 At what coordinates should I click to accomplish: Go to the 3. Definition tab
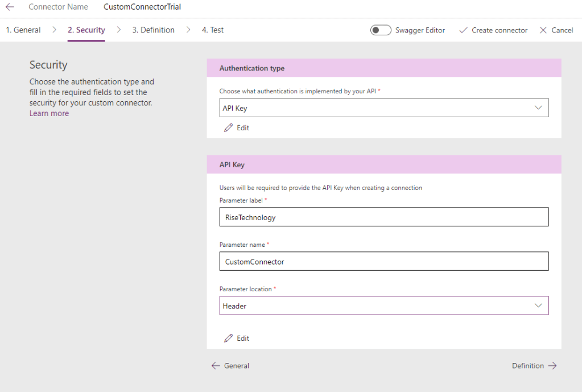[153, 30]
